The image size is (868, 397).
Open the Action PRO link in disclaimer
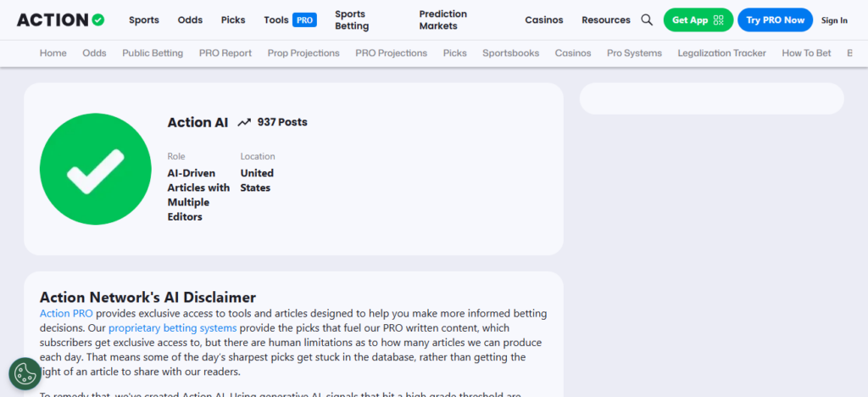66,313
